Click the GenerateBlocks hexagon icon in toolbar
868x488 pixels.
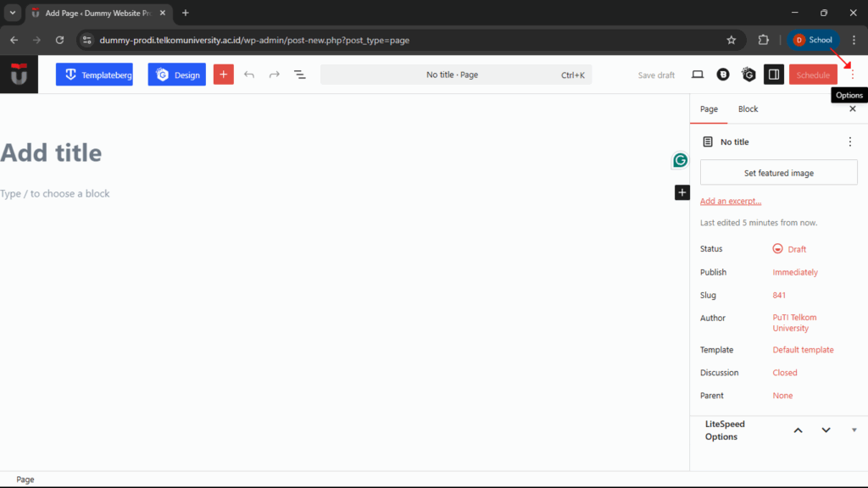748,75
